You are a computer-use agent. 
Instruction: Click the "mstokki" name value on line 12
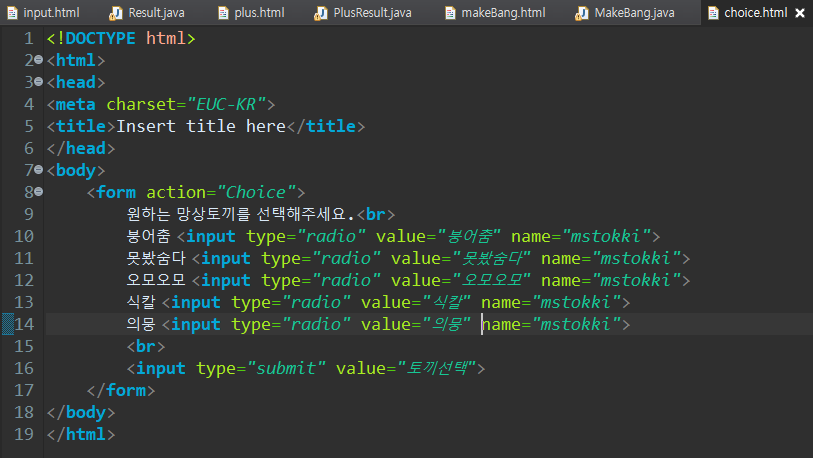(636, 280)
